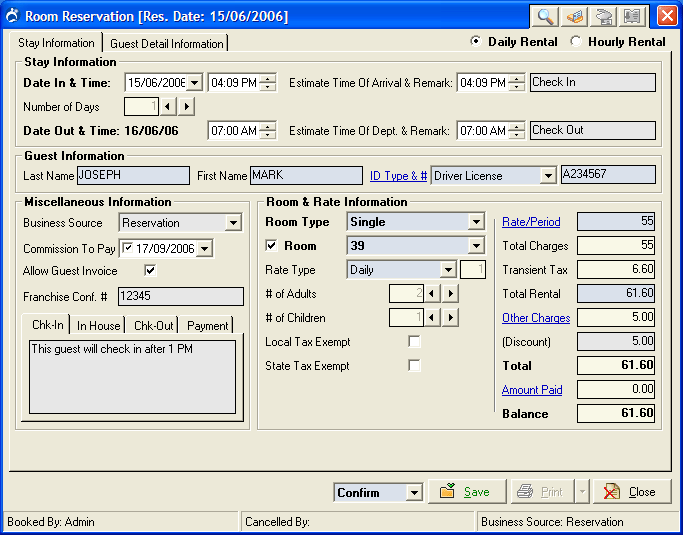Screen dimensions: 683x535
Task: Click the Estimate Time Of Arrival spinner
Action: pyautogui.click(x=517, y=82)
